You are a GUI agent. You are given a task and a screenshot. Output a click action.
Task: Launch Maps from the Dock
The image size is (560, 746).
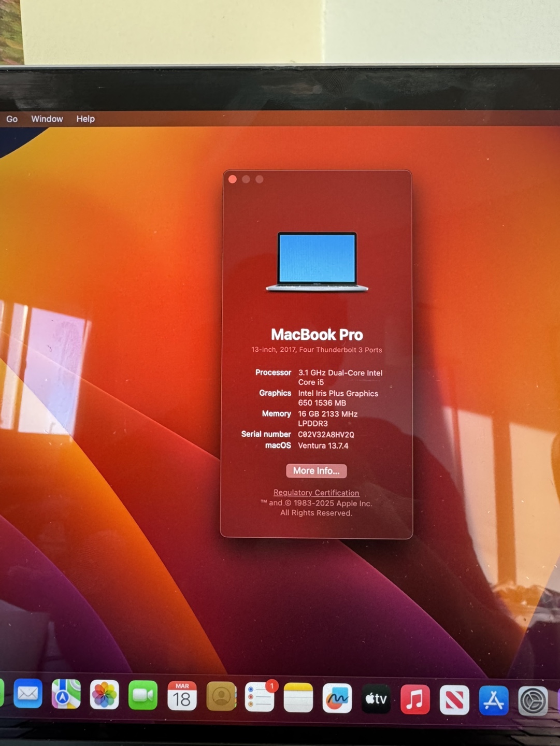coord(66,694)
